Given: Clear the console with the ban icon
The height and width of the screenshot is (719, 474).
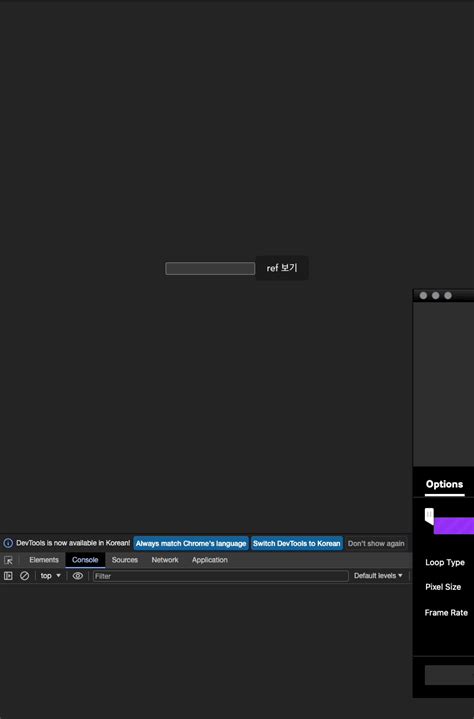Looking at the screenshot, I should (x=24, y=576).
